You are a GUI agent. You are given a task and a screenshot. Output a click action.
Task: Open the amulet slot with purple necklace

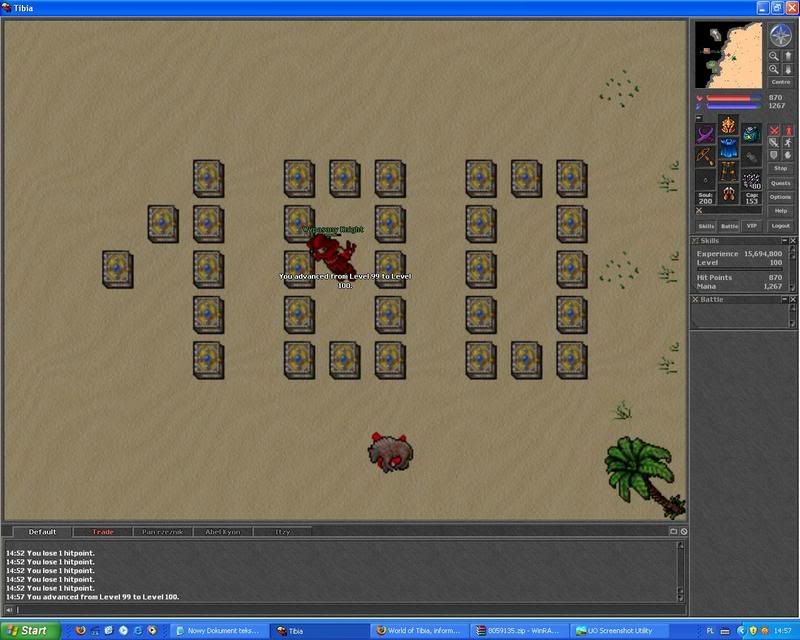(706, 135)
